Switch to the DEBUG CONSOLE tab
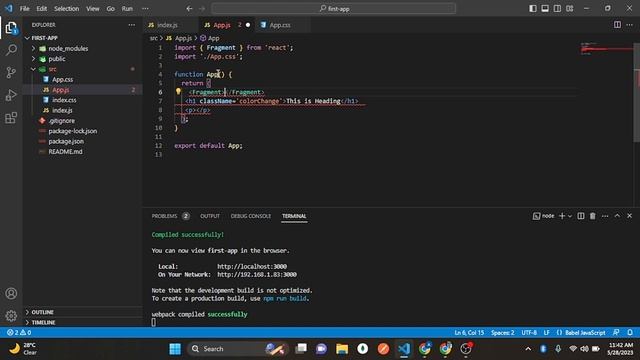This screenshot has width=640, height=360. [x=251, y=216]
